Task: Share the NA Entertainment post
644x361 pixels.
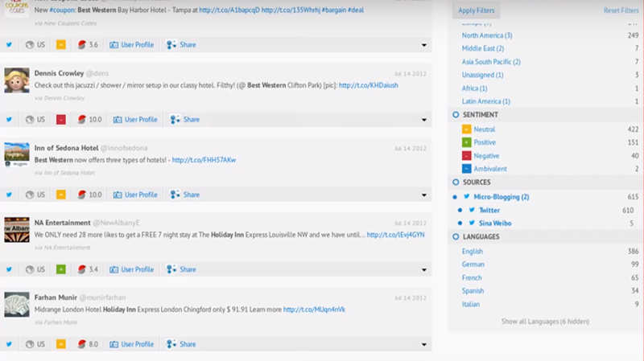Action: click(184, 269)
